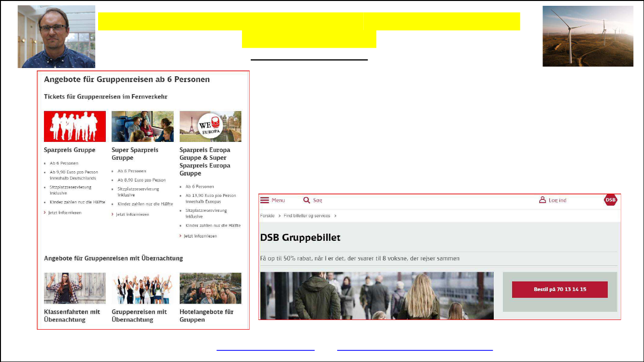This screenshot has height=362, width=644.
Task: Click the Log ind person icon
Action: point(543,200)
